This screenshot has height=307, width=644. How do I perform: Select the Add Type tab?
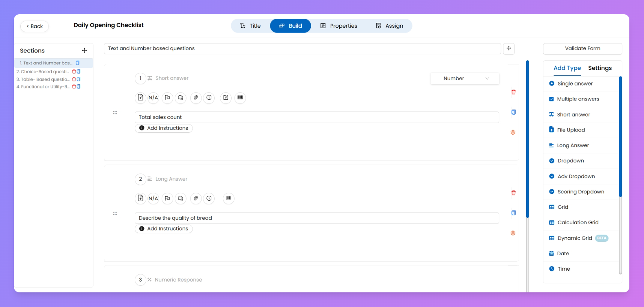567,68
